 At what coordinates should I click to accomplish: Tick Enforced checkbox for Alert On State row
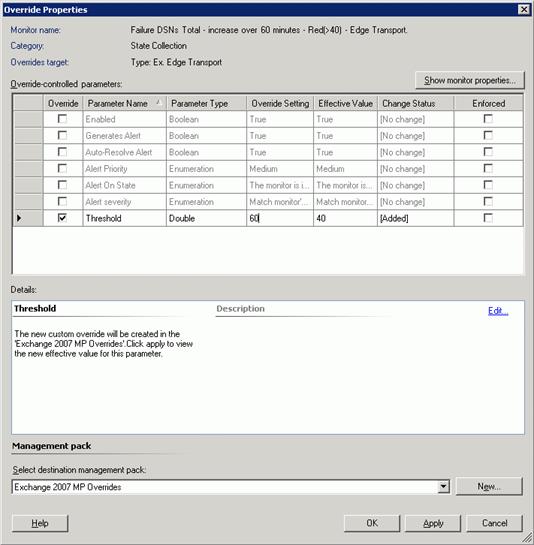[488, 185]
